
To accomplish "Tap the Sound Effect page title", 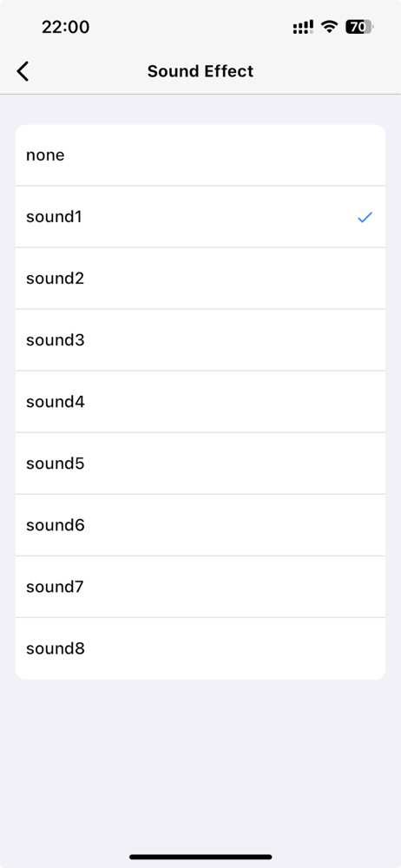I will (200, 71).
